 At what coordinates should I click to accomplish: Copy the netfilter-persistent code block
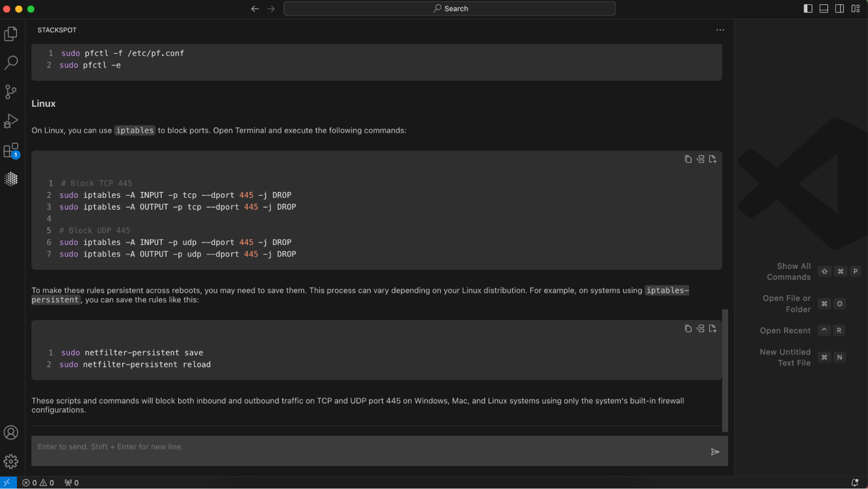coord(688,328)
